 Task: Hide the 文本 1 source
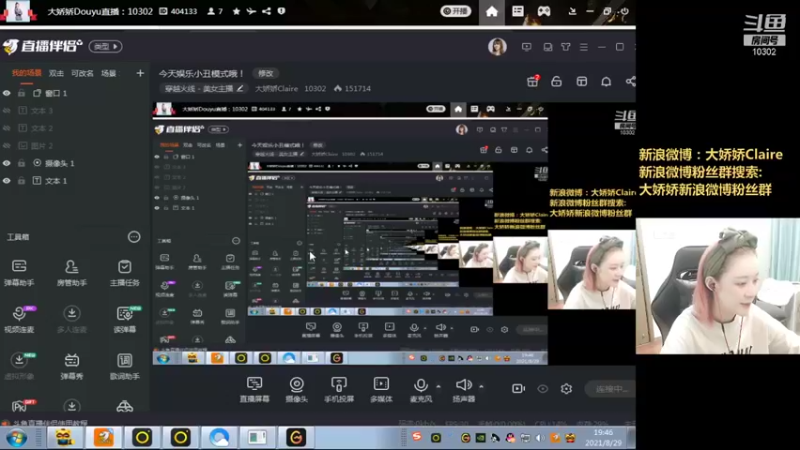coord(7,181)
